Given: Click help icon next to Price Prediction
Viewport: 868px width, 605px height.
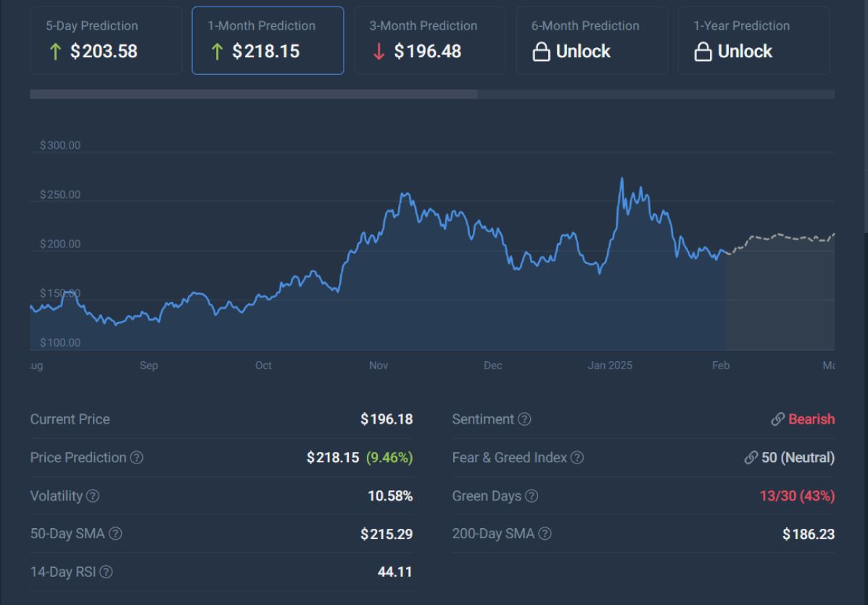Looking at the screenshot, I should pos(136,458).
